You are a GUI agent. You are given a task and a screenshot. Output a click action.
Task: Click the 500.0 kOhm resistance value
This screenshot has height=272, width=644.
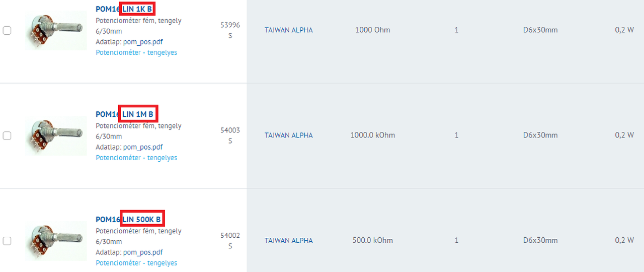(373, 241)
